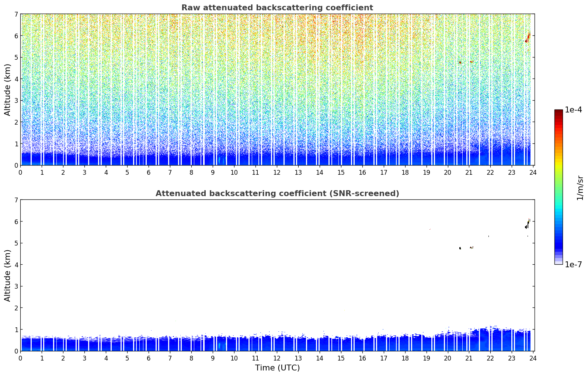Click the "6" time tick of the raw plot

[149, 172]
